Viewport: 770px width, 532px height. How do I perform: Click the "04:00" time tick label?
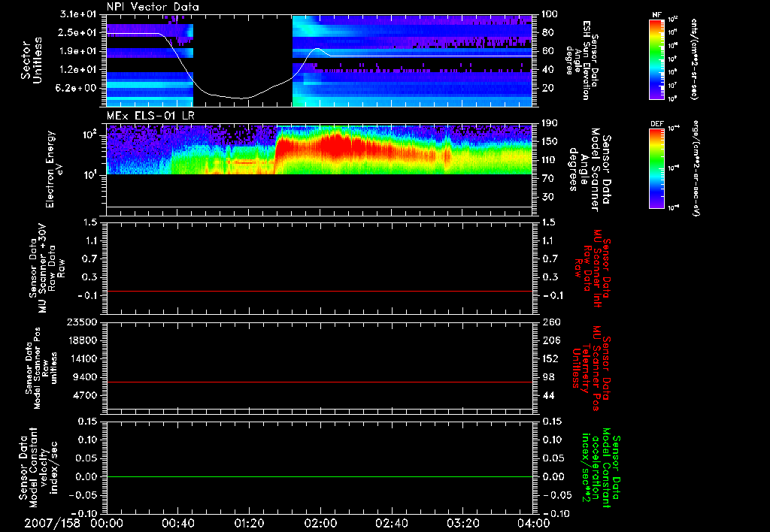pos(534,523)
